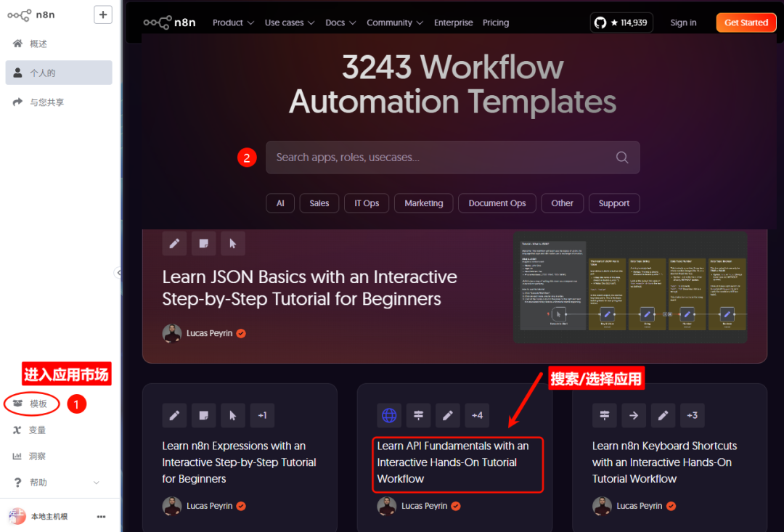The width and height of the screenshot is (784, 532).
Task: Click the Get Started button
Action: (x=746, y=22)
